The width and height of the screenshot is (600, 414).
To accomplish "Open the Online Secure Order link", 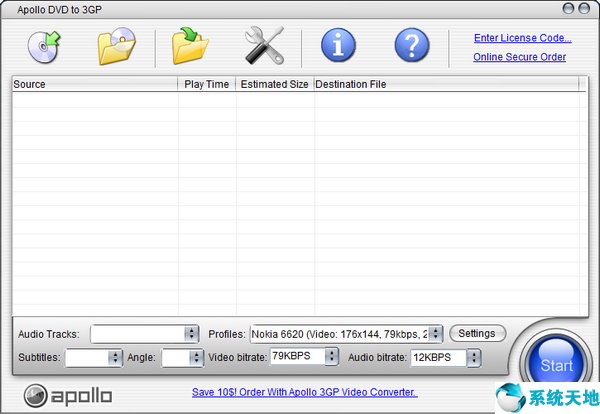I will [x=519, y=57].
